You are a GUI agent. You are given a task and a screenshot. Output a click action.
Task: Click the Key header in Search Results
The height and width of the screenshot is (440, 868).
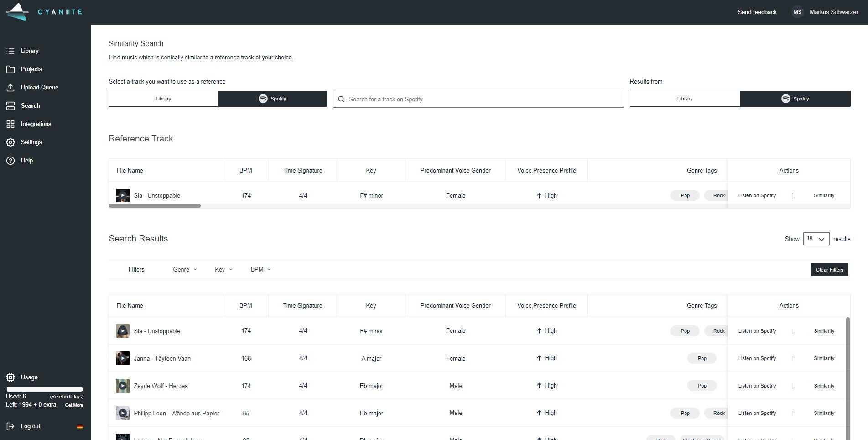pyautogui.click(x=371, y=306)
